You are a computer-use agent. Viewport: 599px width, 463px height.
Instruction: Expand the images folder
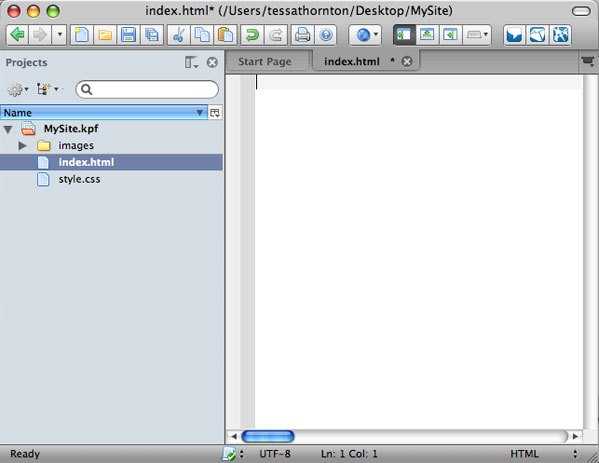(23, 146)
